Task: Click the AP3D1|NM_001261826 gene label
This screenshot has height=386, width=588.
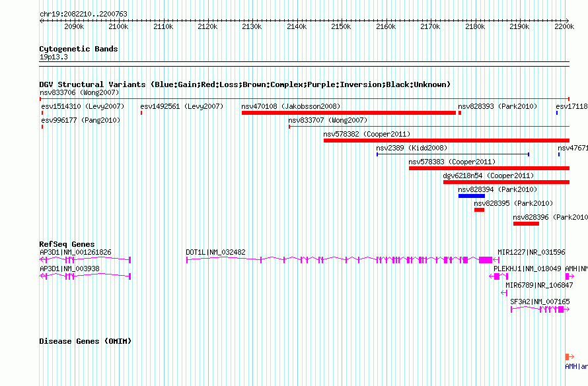Action: click(x=75, y=252)
